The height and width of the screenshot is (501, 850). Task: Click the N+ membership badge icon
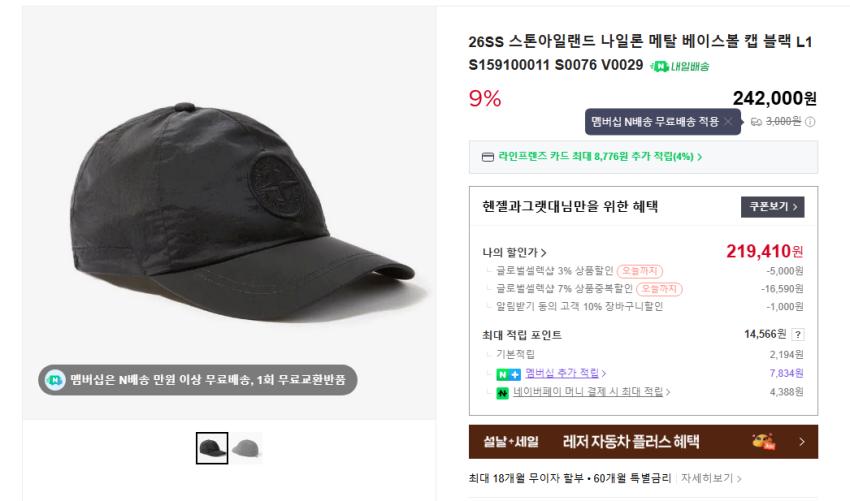(508, 374)
